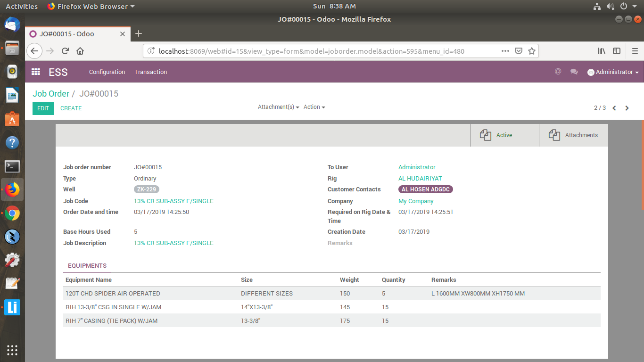Image resolution: width=644 pixels, height=362 pixels.
Task: Open the Firefox library panel
Action: [602, 50]
